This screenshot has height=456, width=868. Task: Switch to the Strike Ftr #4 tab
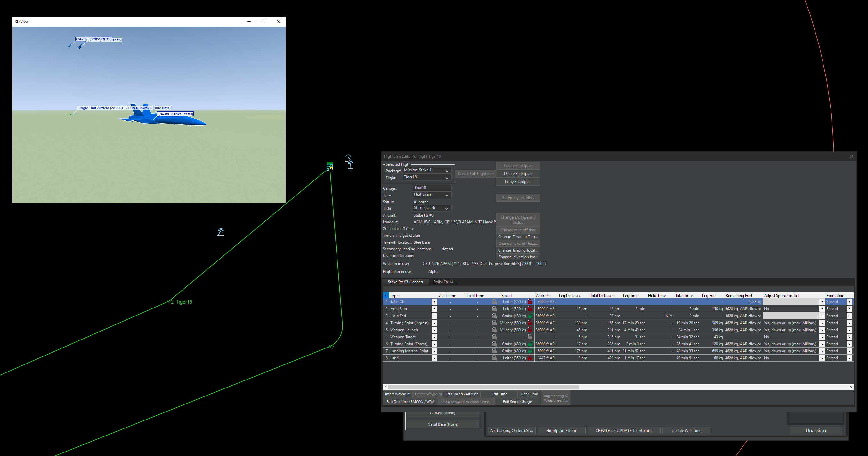[443, 282]
